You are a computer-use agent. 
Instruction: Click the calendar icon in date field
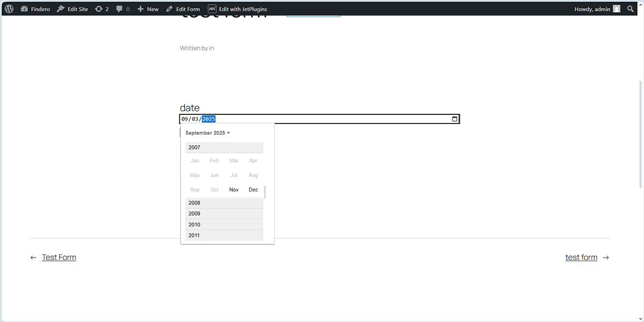(455, 119)
